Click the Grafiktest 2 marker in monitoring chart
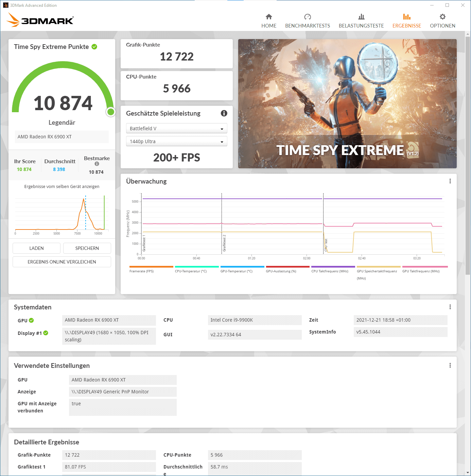 click(224, 243)
